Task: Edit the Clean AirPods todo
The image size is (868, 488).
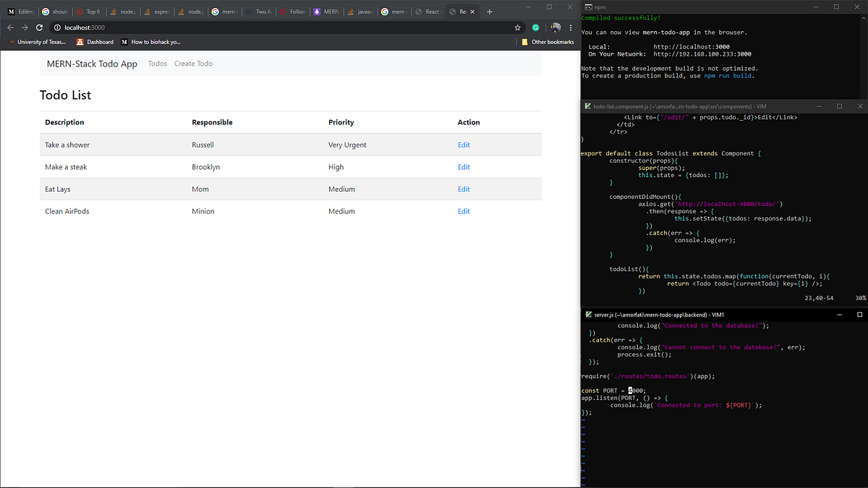Action: (x=463, y=211)
